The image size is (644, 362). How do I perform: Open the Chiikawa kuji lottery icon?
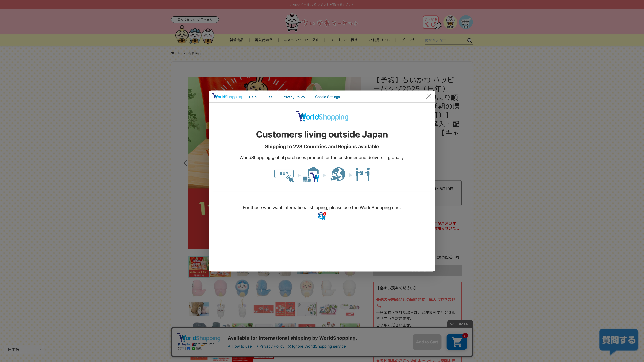tap(432, 22)
